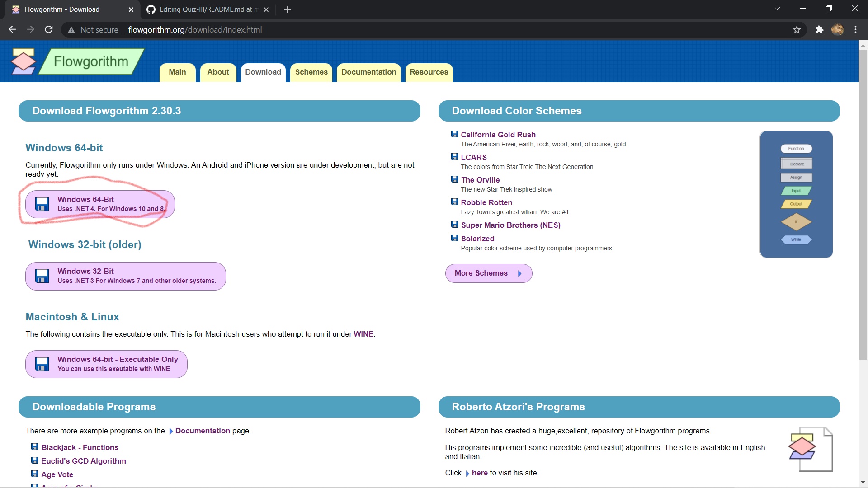The image size is (868, 488).
Task: Open the WINE link
Action: point(364,334)
